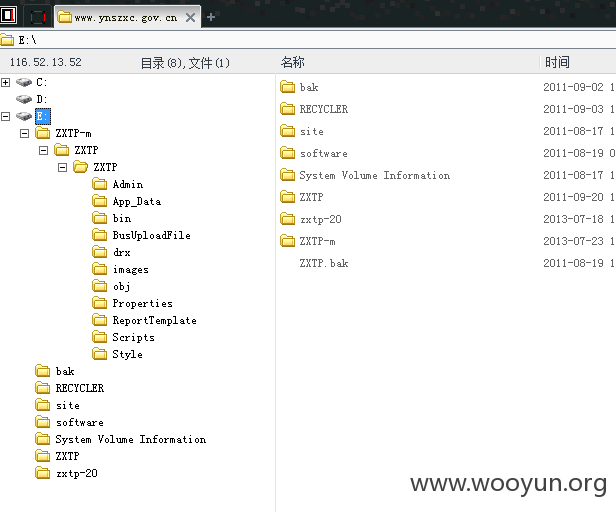Open ZXTP-m folder in file list
616x512 pixels.
(x=317, y=241)
